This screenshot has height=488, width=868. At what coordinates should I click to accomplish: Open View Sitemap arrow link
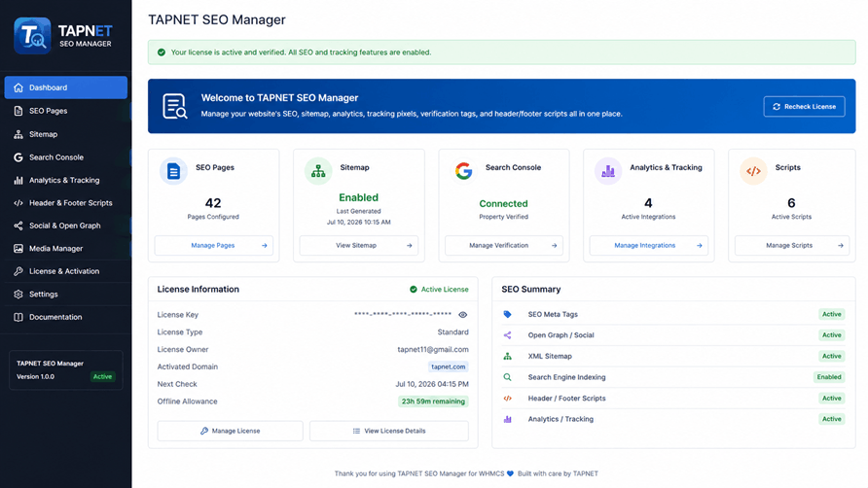point(359,246)
